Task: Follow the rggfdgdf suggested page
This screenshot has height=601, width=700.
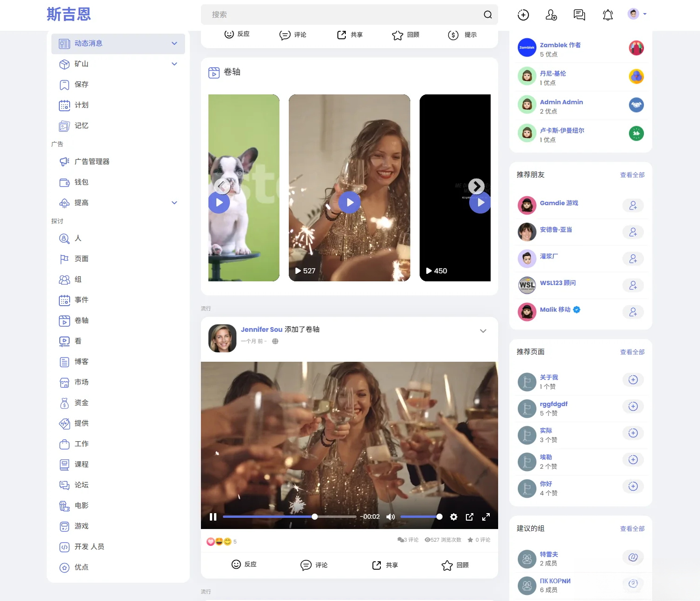Action: (x=633, y=406)
